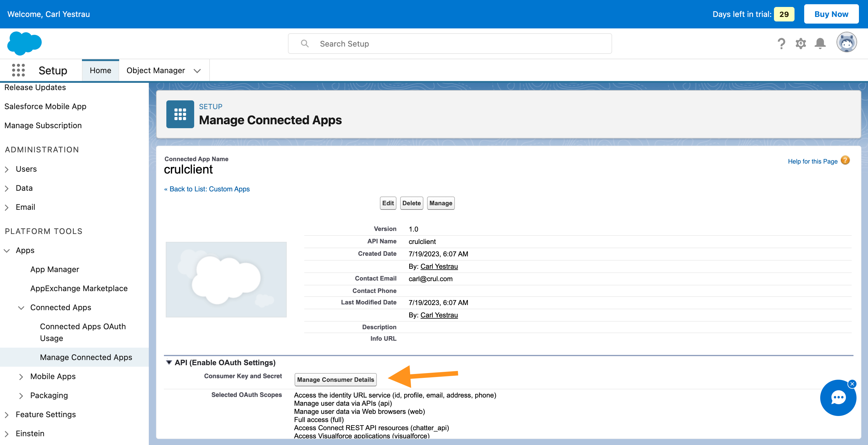Open the Object Manager tab
Screen dimensions: 868x445
tap(156, 70)
